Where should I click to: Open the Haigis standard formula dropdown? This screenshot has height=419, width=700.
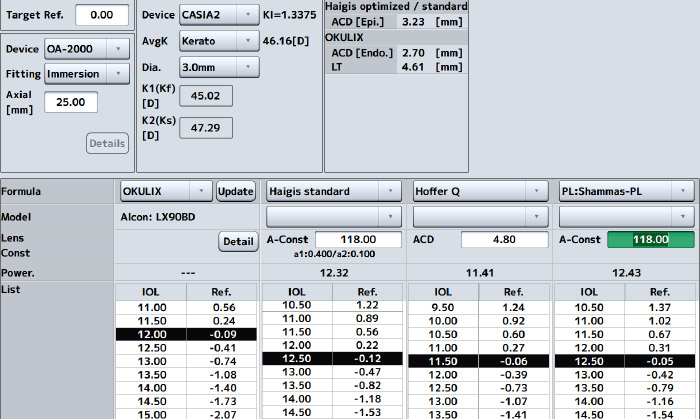click(x=333, y=191)
